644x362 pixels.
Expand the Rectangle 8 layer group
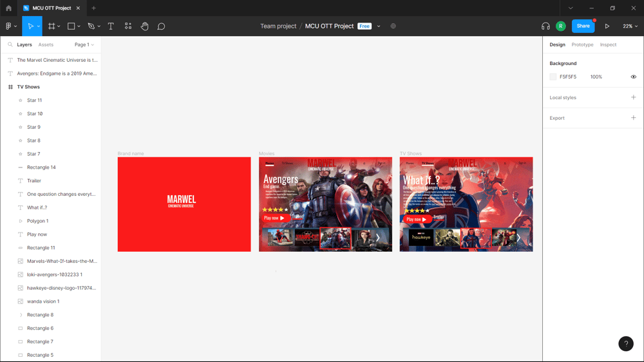21,315
